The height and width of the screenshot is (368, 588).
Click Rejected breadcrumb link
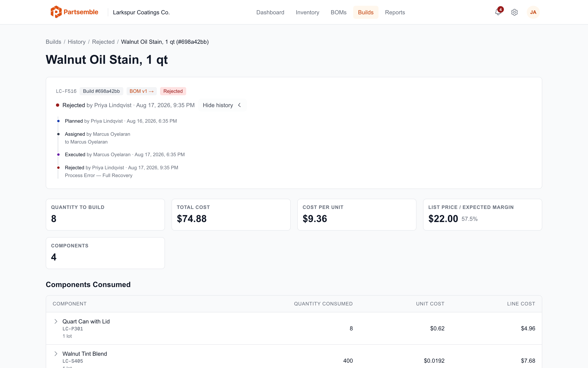(x=103, y=42)
